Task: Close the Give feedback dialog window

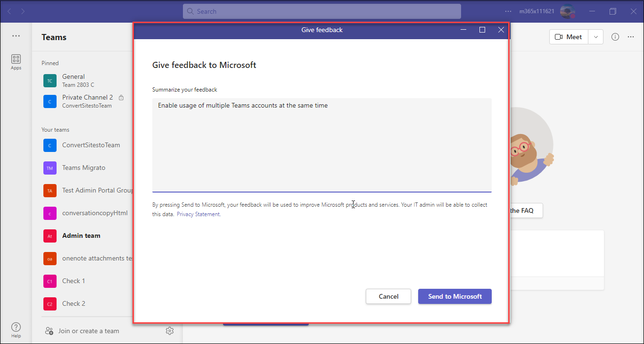Action: (501, 30)
